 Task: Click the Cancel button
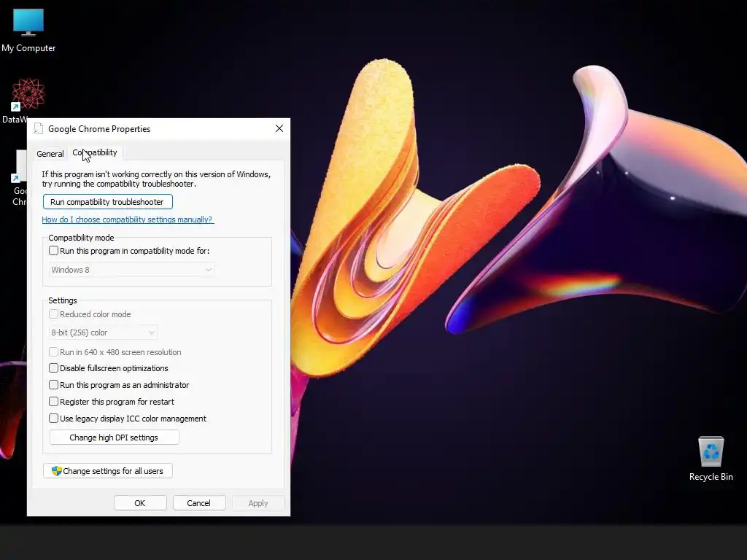199,503
